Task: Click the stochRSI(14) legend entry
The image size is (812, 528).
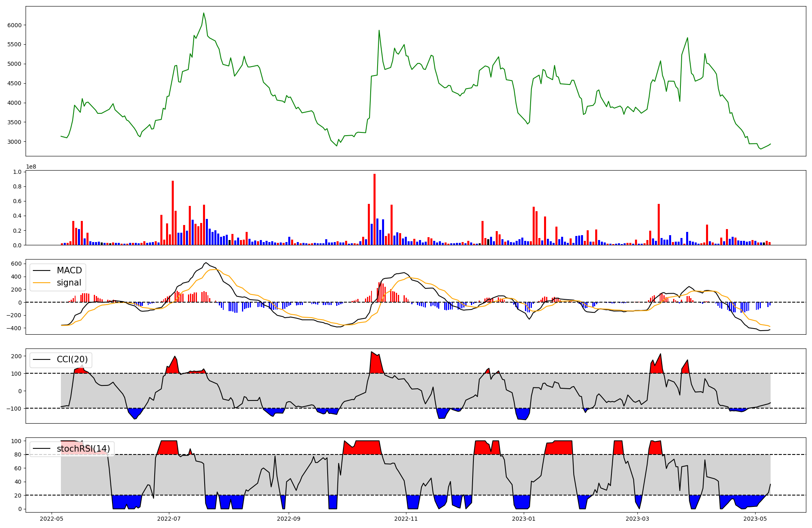Action: 83,449
